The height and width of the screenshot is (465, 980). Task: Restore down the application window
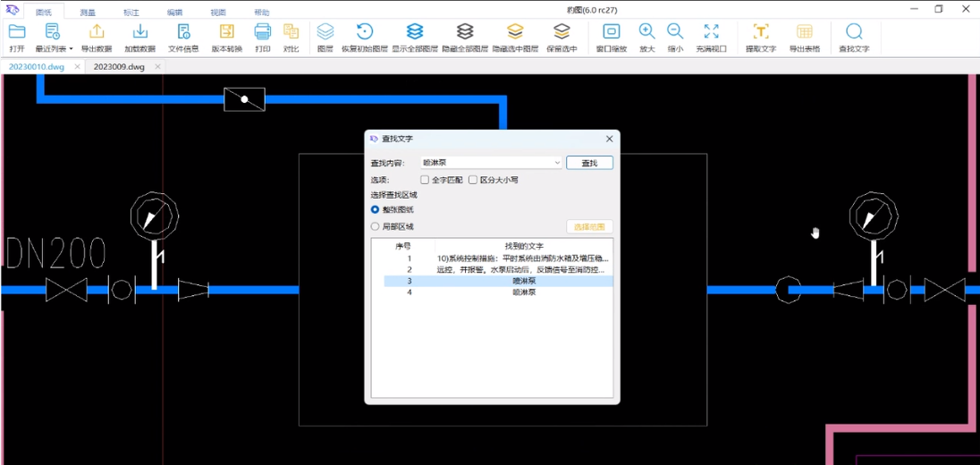coord(939,9)
